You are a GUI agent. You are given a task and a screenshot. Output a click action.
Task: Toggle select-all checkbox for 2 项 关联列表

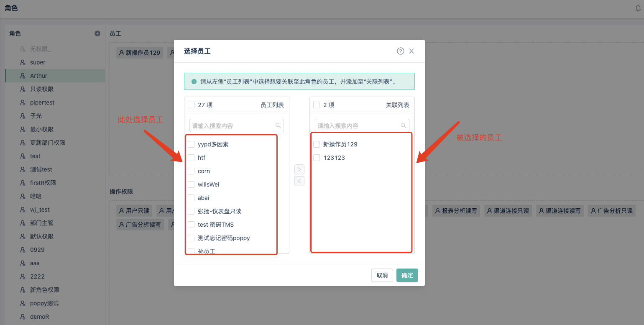pyautogui.click(x=317, y=105)
